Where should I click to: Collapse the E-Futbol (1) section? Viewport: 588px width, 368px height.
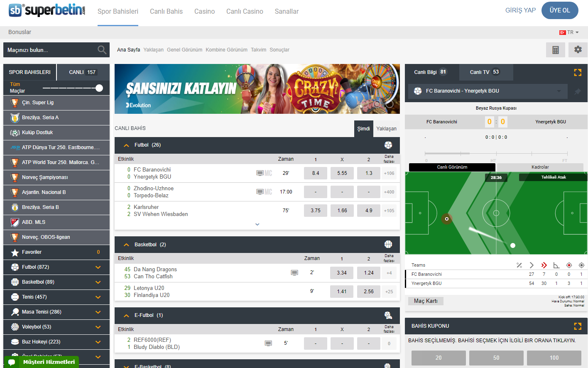[127, 316]
